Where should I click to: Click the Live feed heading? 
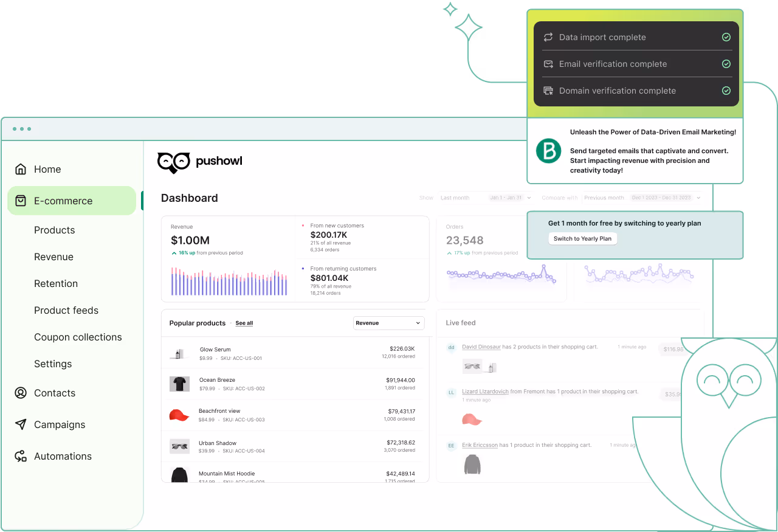461,323
